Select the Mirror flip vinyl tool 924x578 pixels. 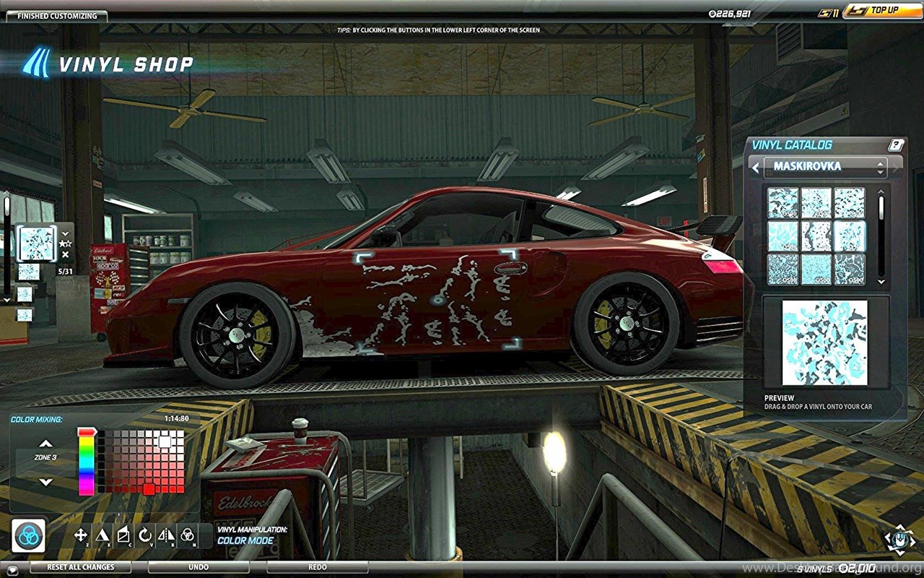(166, 535)
